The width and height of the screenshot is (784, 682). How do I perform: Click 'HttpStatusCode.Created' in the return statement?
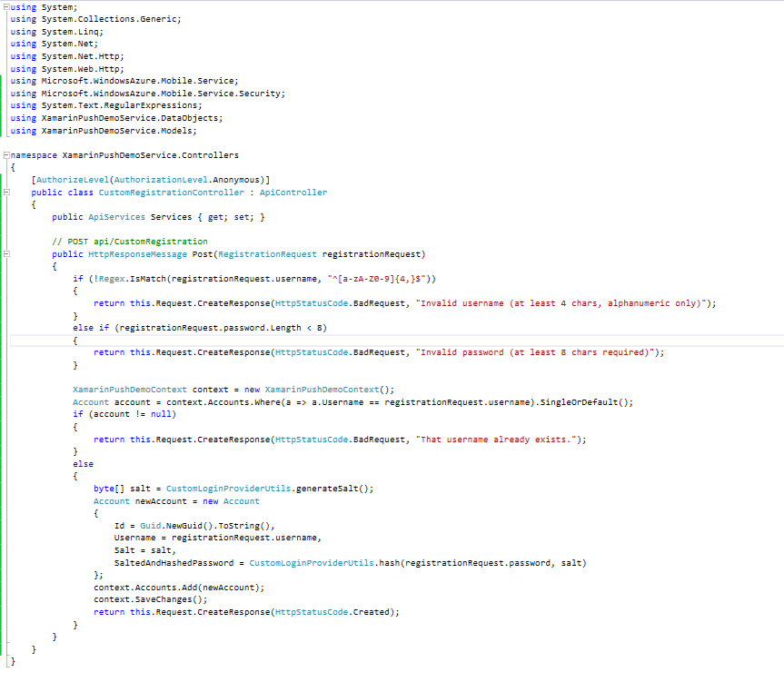click(x=332, y=612)
